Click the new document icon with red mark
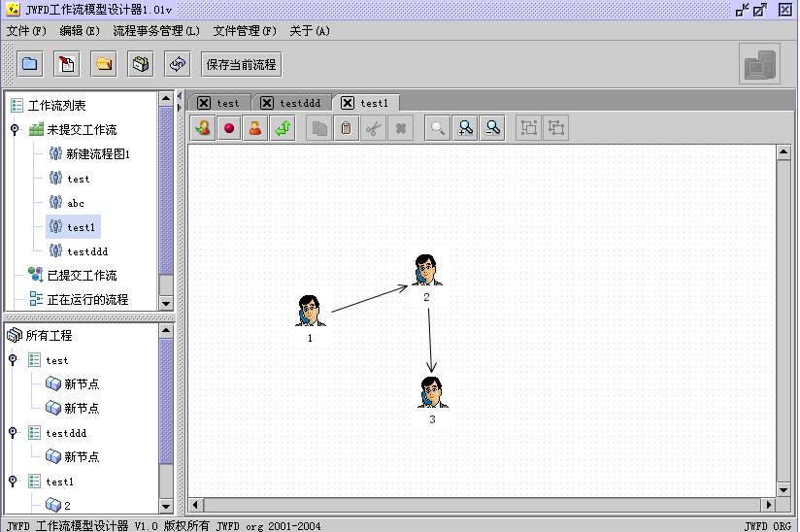Image resolution: width=800 pixels, height=532 pixels. [x=66, y=64]
